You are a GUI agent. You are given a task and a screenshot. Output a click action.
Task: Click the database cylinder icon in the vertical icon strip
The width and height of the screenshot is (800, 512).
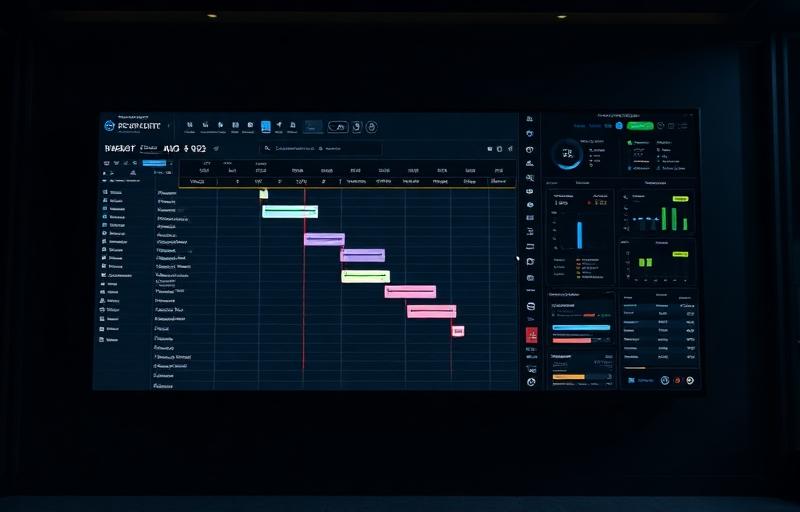531,307
